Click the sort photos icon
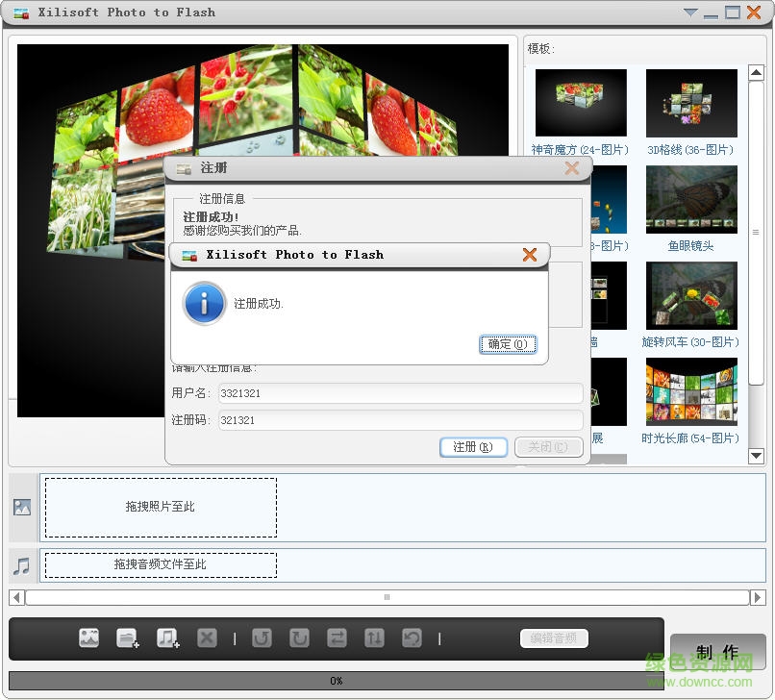Screen dimensions: 775x700 click(x=374, y=637)
